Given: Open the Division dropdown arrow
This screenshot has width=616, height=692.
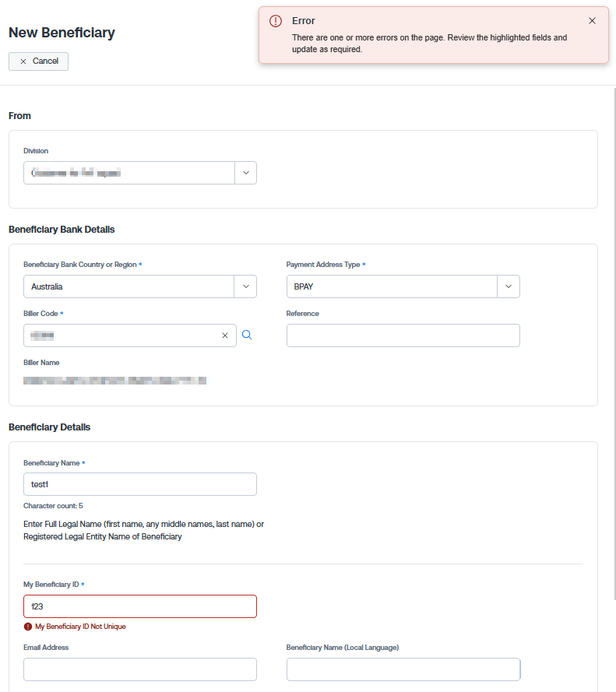Looking at the screenshot, I should [x=246, y=173].
